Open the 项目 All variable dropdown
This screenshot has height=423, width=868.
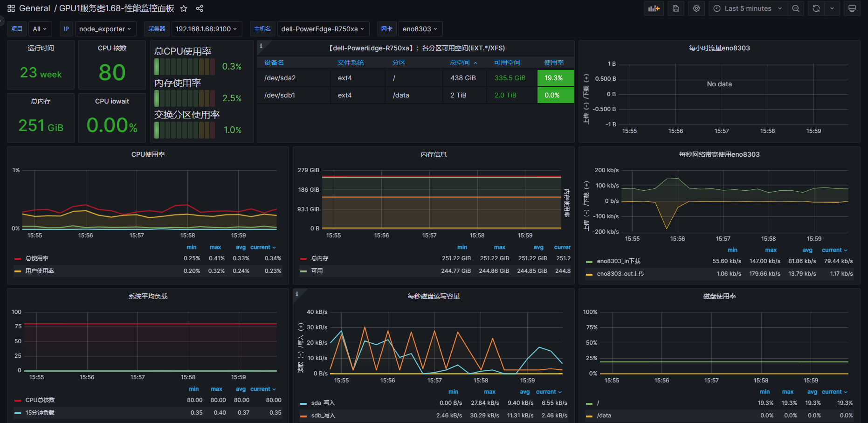pos(40,29)
